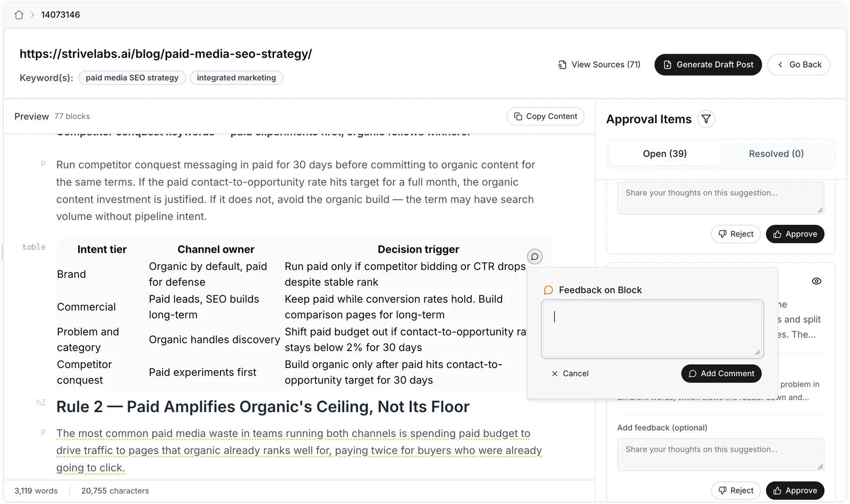The height and width of the screenshot is (504, 850).
Task: Click the 'Brand' table cell
Action: 71,274
